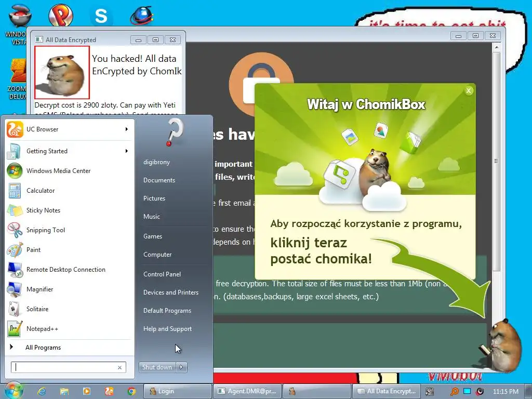Click the user account question-mark picture
The width and height of the screenshot is (532, 399).
tap(176, 132)
